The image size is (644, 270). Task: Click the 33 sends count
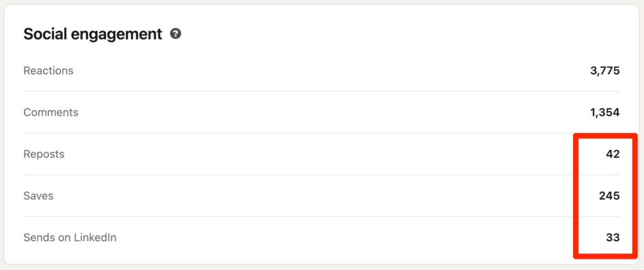(613, 238)
